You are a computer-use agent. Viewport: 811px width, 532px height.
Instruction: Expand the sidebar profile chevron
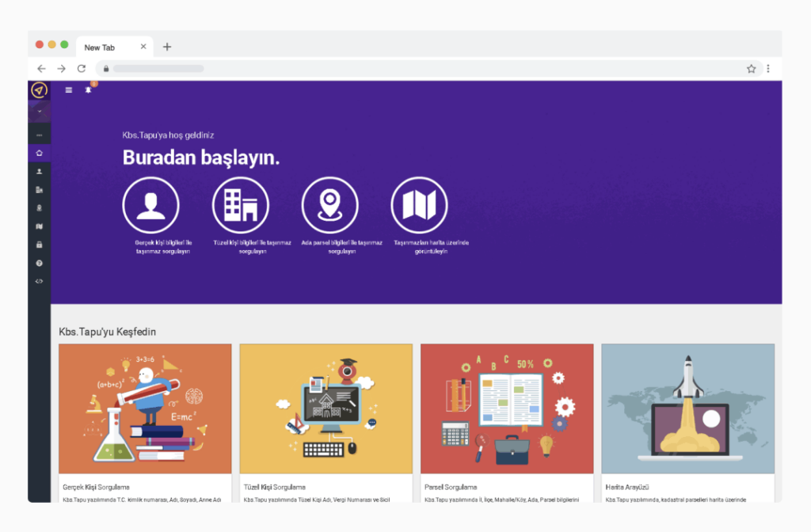tap(40, 111)
